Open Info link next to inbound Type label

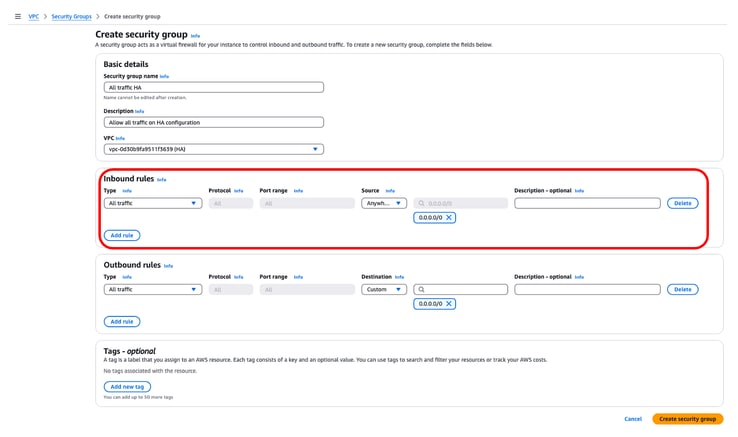[x=127, y=191]
